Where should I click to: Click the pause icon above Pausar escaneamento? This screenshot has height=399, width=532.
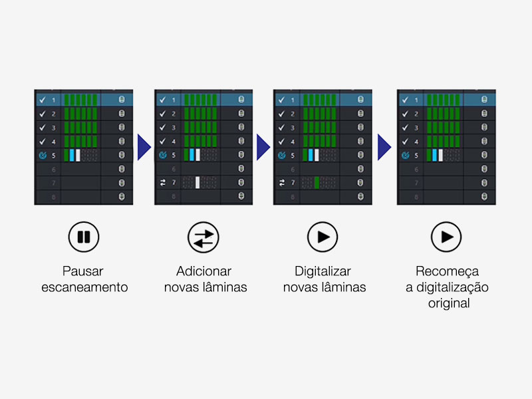pos(84,236)
